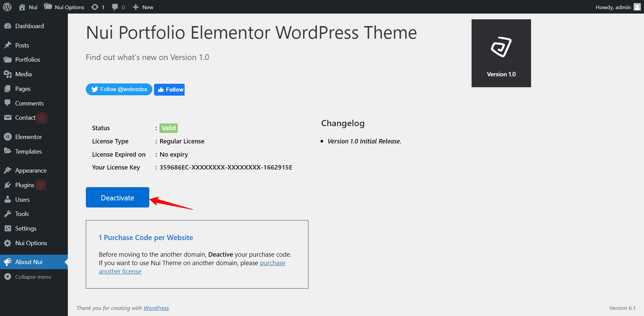This screenshot has height=316, width=644.
Task: Click the Version 1.0 Initial Release changelog entry
Action: [x=364, y=141]
